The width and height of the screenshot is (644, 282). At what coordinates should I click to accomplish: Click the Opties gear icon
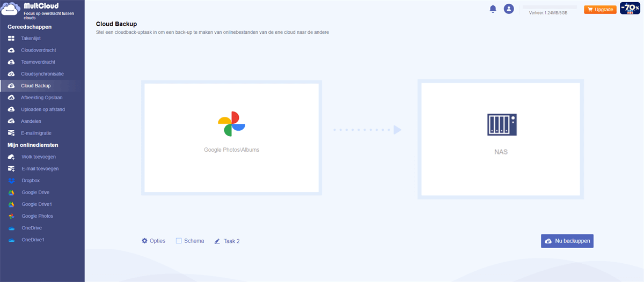tap(144, 241)
